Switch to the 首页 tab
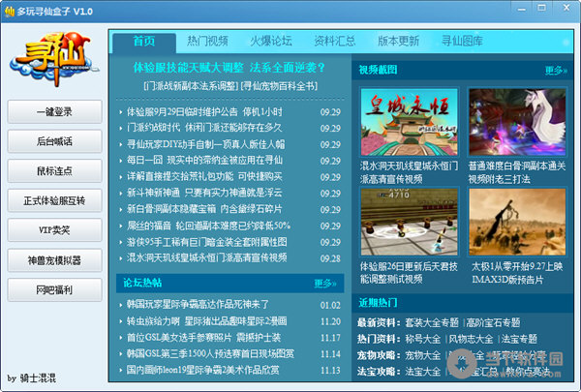Viewport: 581px width, 392px height. coord(144,41)
